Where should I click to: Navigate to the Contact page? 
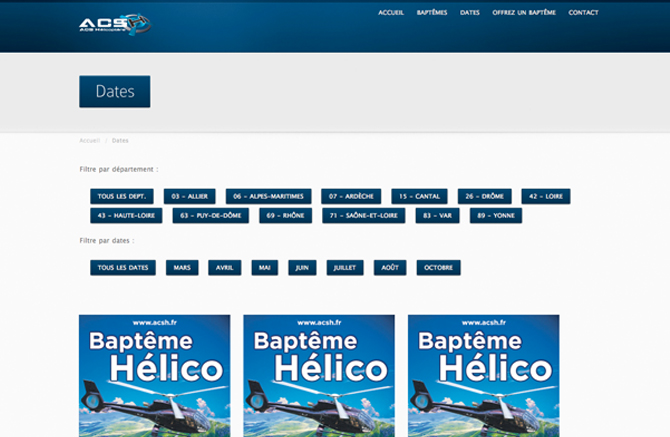(x=583, y=13)
